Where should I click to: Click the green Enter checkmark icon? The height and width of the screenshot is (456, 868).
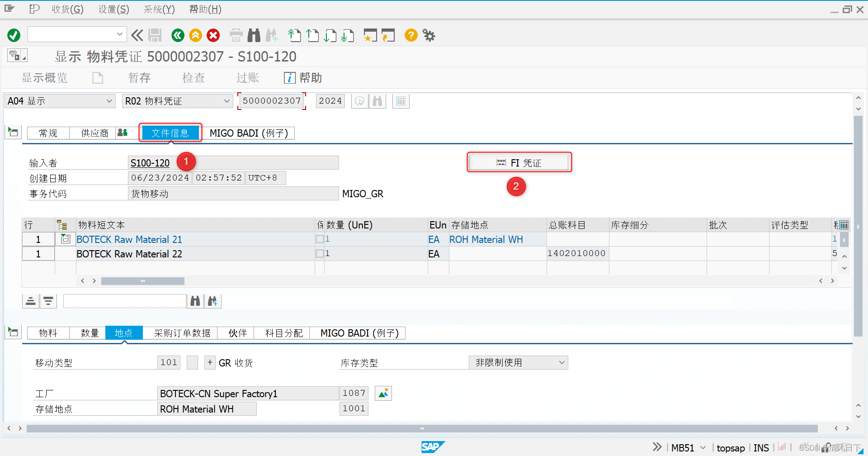tap(14, 35)
